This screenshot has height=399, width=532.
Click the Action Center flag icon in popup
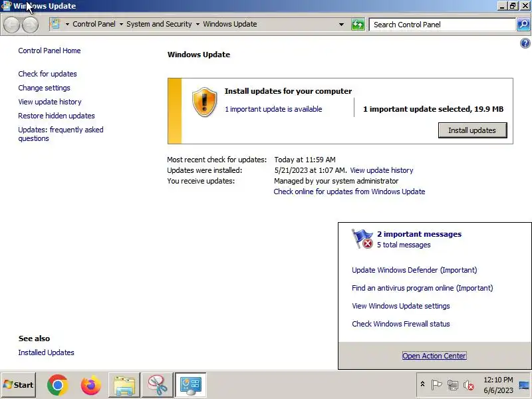pyautogui.click(x=362, y=239)
